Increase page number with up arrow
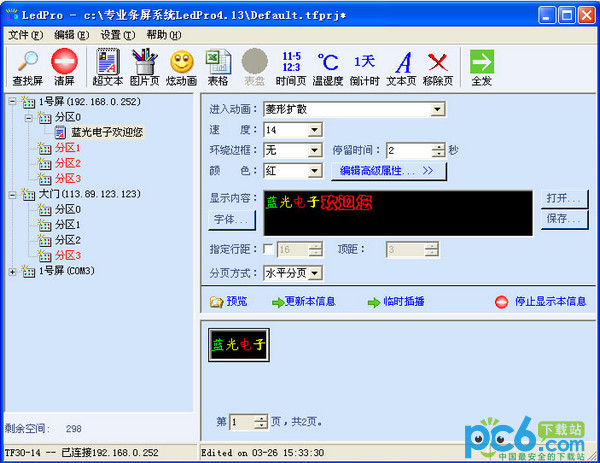Image resolution: width=600 pixels, height=463 pixels. click(x=261, y=419)
